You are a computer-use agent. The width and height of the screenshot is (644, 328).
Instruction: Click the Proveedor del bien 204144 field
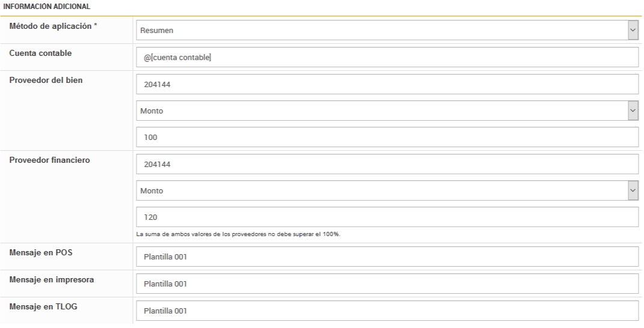(387, 85)
